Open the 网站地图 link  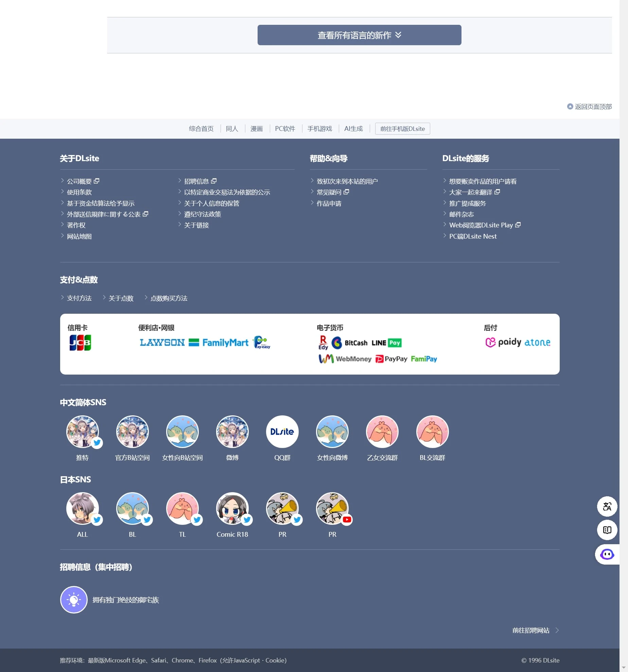tap(79, 236)
